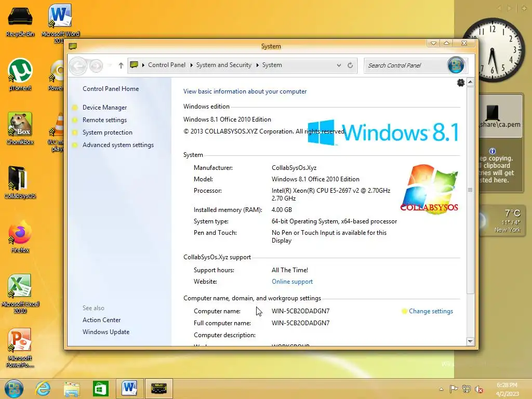532x399 pixels.
Task: Open Action Center under See also
Action: coord(101,320)
